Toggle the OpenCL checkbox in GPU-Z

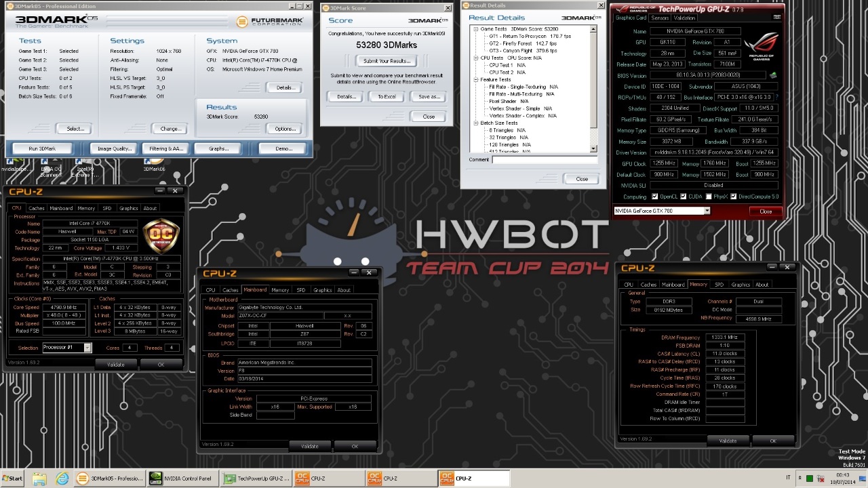point(655,197)
